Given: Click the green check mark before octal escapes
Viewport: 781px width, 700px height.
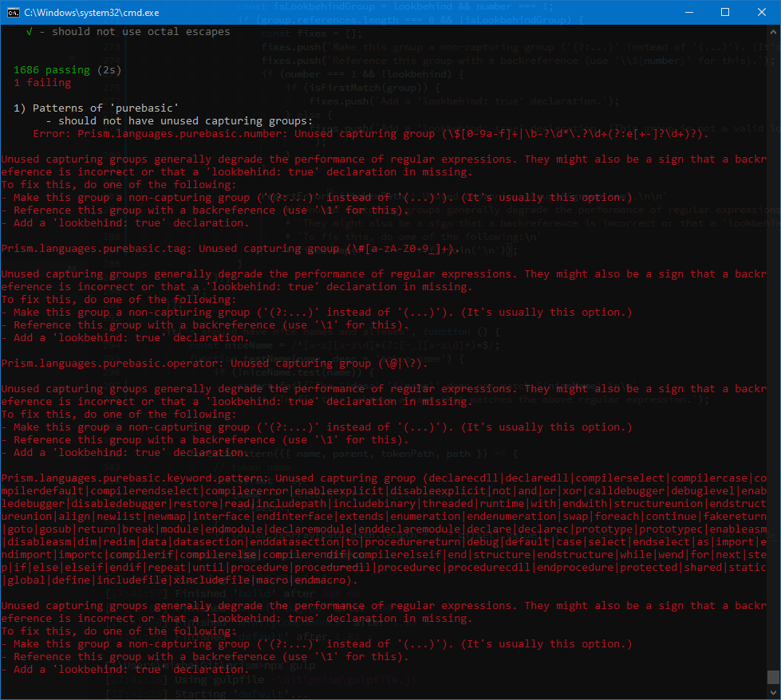Looking at the screenshot, I should (x=30, y=31).
